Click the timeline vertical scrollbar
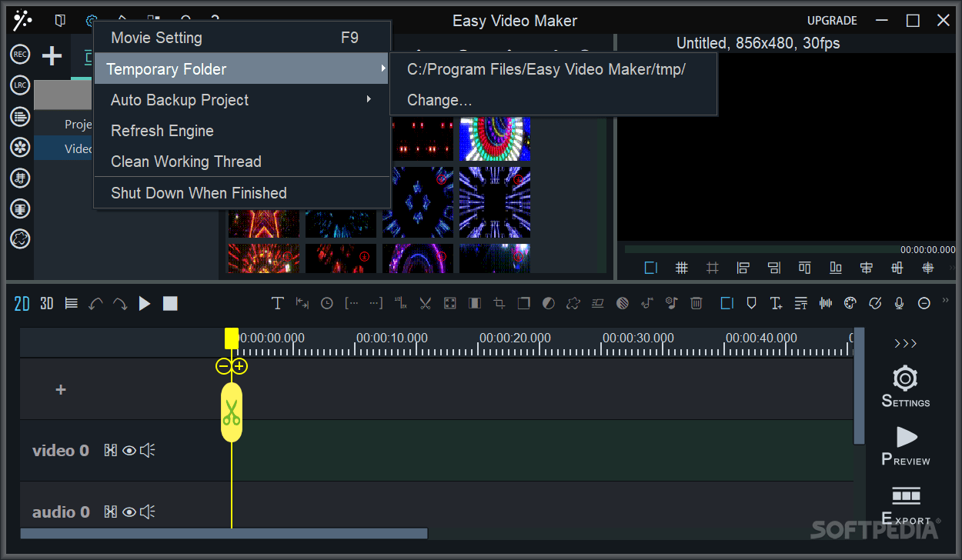 pos(860,386)
